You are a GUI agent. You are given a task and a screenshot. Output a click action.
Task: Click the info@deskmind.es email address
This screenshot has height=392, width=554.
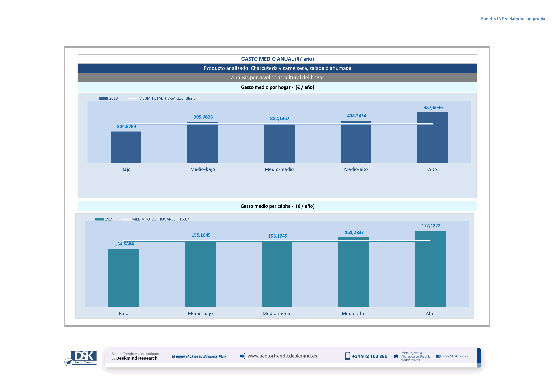(x=455, y=356)
